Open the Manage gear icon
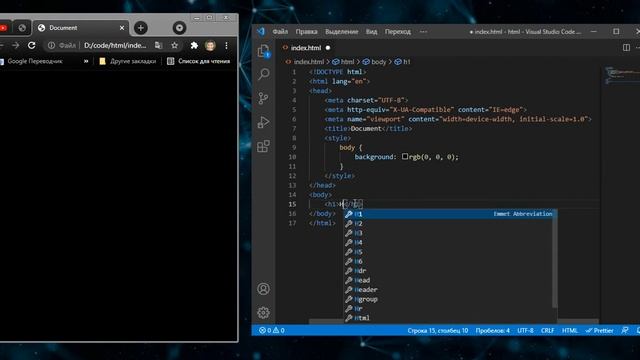This screenshot has height=360, width=640. tap(264, 313)
